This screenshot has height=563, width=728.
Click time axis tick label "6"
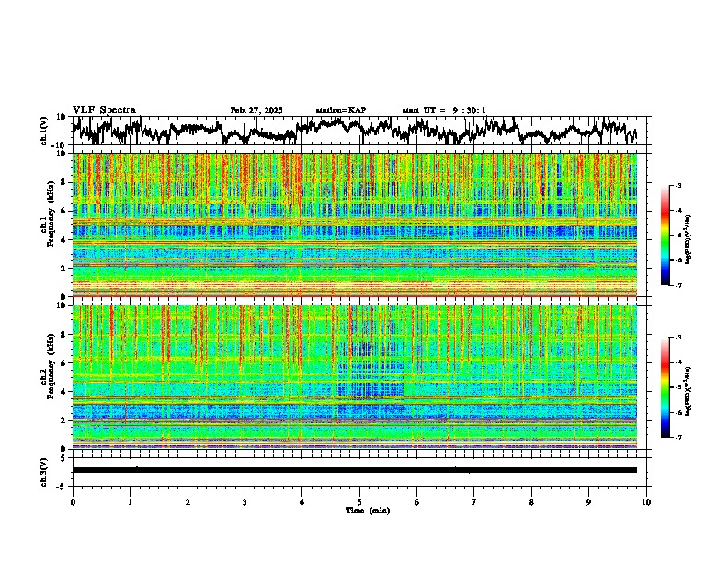(x=417, y=502)
